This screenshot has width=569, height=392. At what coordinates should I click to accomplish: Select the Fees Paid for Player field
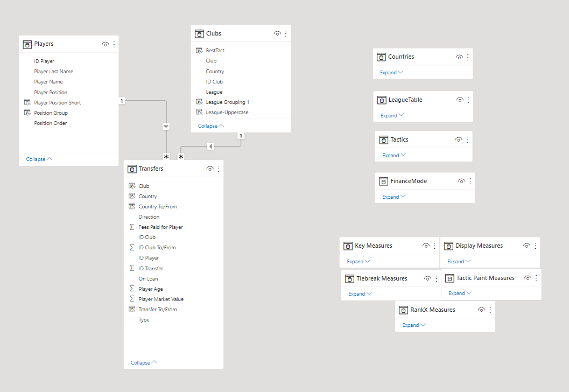click(160, 227)
